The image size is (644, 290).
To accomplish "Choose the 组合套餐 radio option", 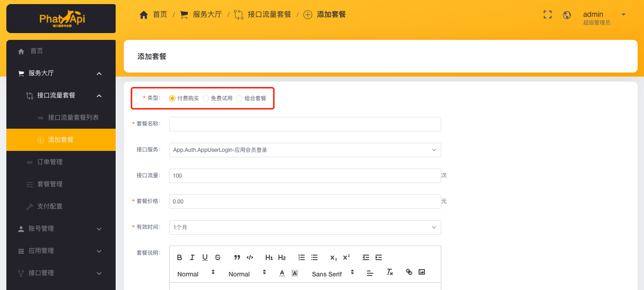I will (239, 98).
